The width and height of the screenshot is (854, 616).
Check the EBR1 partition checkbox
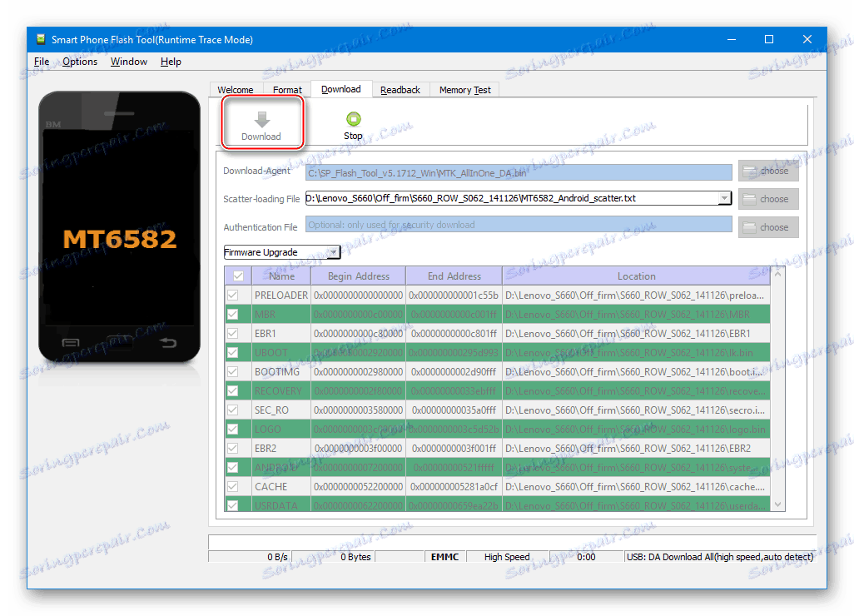[x=236, y=333]
